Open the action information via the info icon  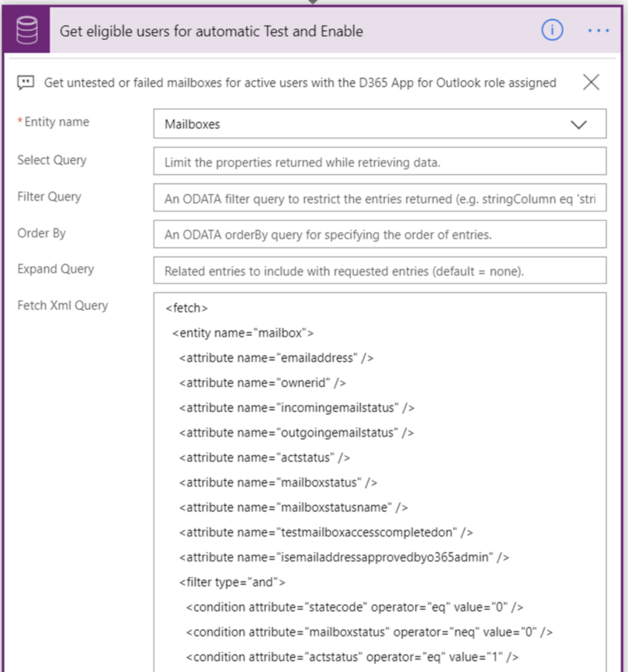coord(552,30)
